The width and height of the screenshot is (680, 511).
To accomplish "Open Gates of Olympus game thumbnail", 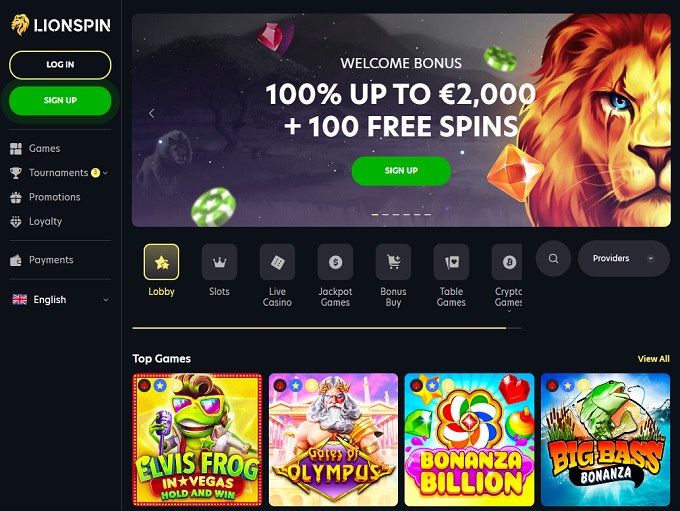I will [x=333, y=439].
